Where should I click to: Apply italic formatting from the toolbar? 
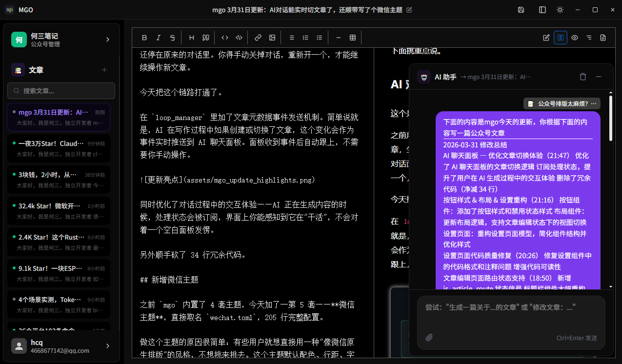(158, 38)
